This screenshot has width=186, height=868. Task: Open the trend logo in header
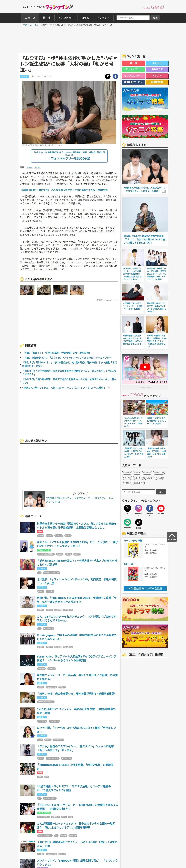pyautogui.click(x=153, y=7)
